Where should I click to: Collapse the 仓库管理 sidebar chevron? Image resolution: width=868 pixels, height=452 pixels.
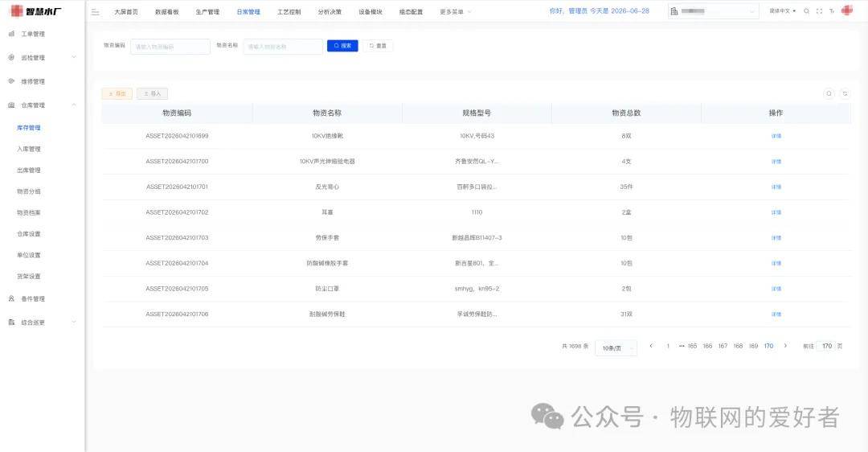pyautogui.click(x=74, y=105)
